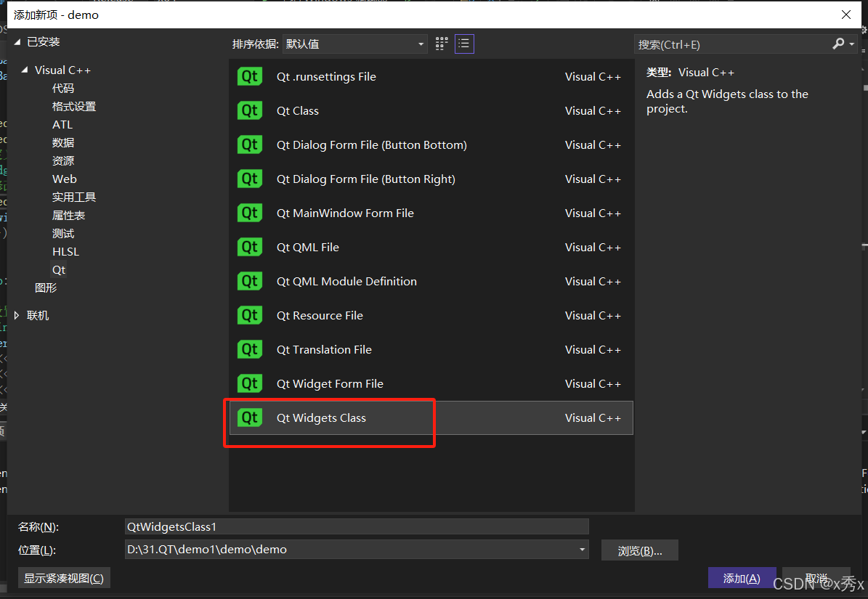Image resolution: width=868 pixels, height=599 pixels.
Task: Select the 格式设置 category
Action: [73, 106]
